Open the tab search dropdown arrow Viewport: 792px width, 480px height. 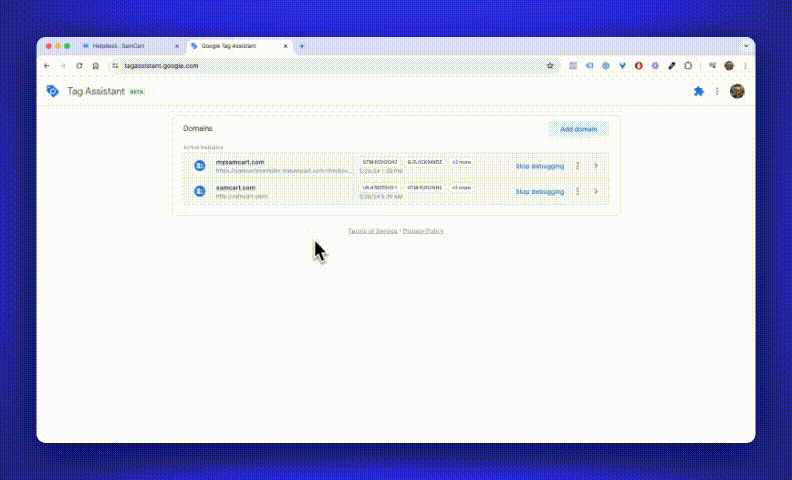tap(746, 46)
